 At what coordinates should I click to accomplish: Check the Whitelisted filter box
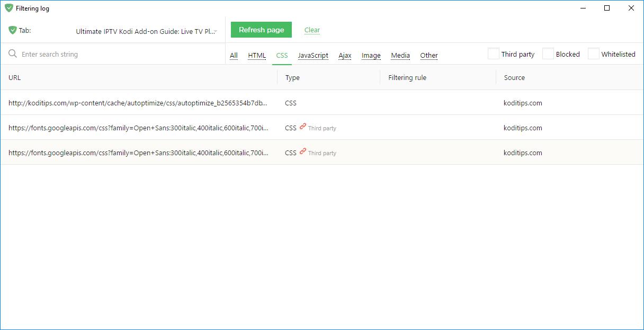[594, 54]
